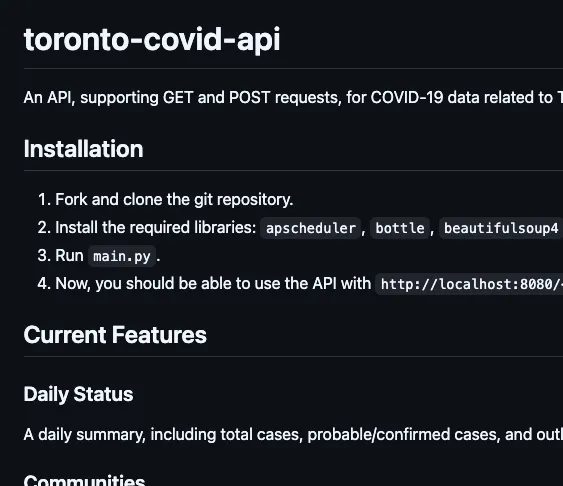The image size is (563, 486).
Task: Click the word 'Run' in step 3
Action: (x=69, y=256)
